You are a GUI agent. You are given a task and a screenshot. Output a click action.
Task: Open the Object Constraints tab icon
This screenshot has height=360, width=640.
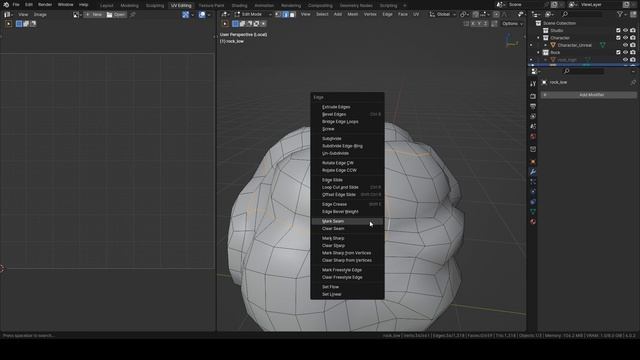[x=533, y=202]
